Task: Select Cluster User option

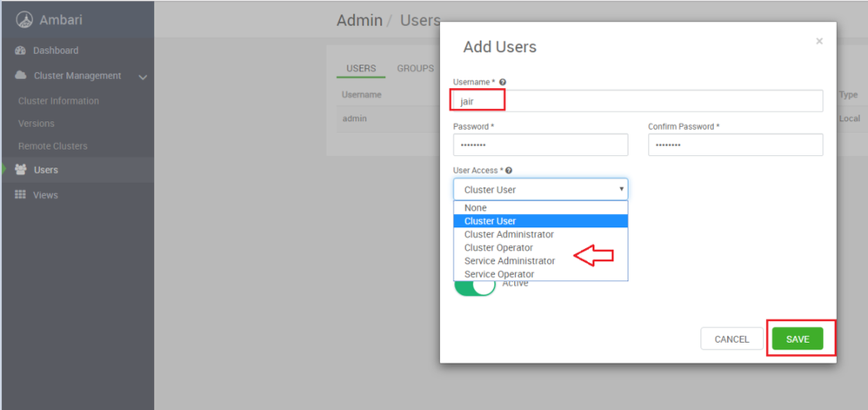Action: (540, 221)
